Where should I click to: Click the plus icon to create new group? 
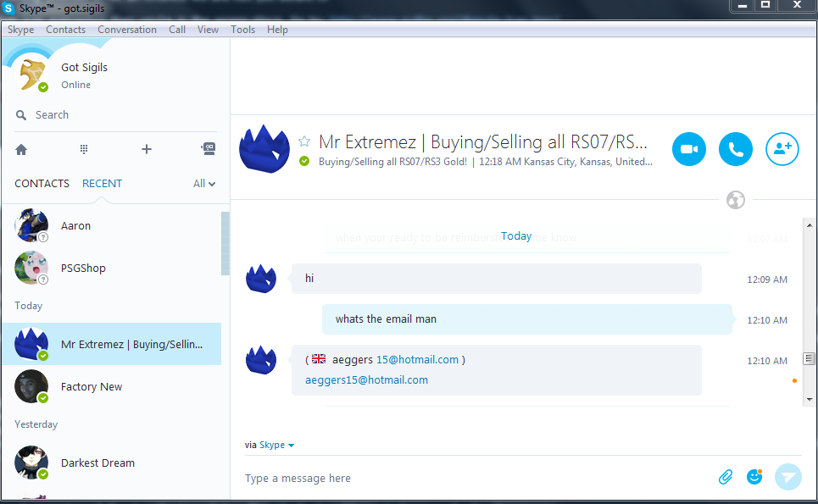147,149
